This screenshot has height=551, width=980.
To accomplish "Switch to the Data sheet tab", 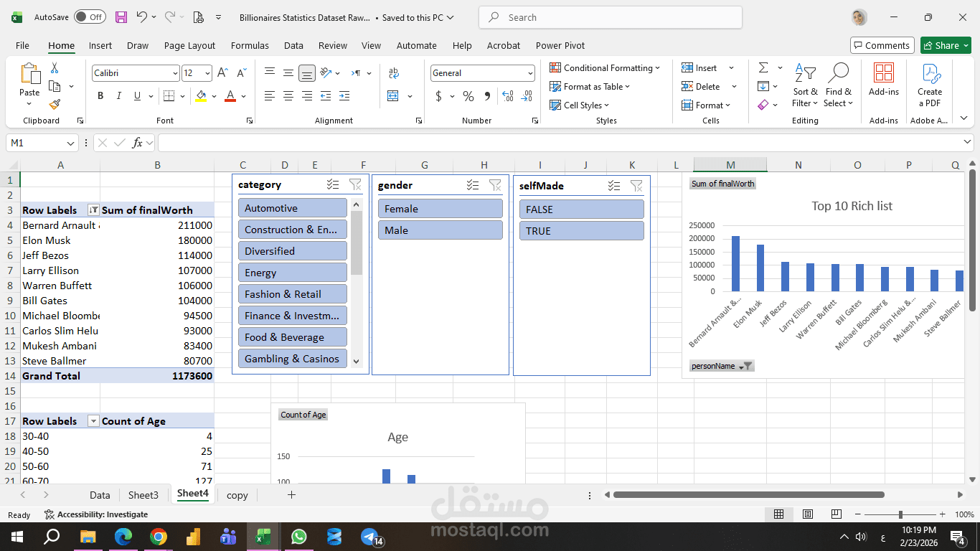I will coord(100,495).
